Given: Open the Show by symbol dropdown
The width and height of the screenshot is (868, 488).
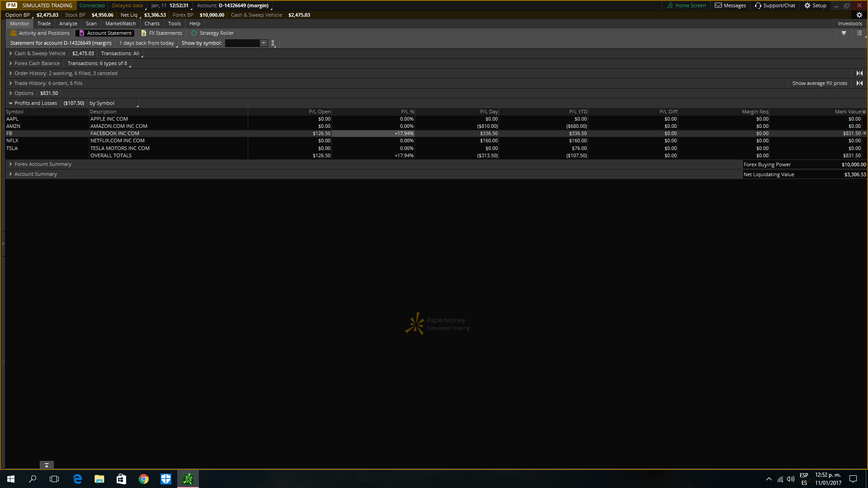Looking at the screenshot, I should [x=264, y=43].
